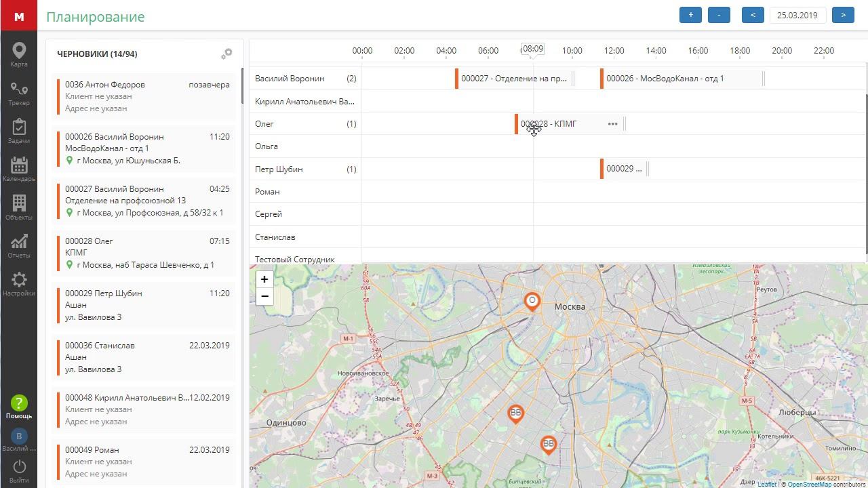Select draft 000026 Василий Воронин
868x488 pixels.
pyautogui.click(x=146, y=148)
